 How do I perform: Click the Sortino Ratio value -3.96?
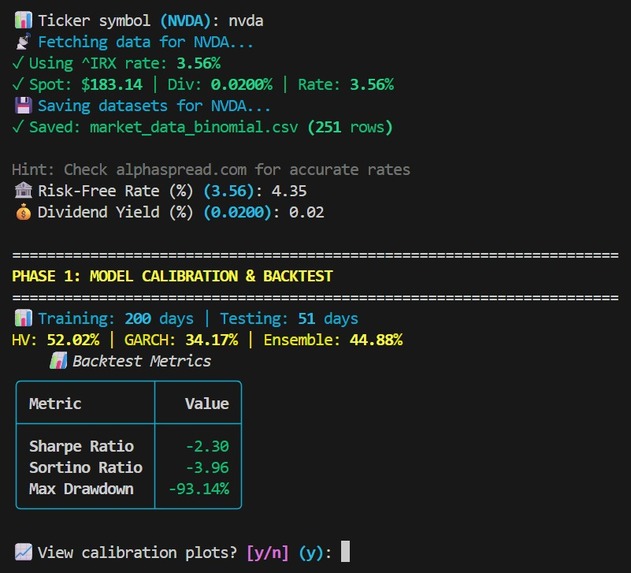pos(207,468)
